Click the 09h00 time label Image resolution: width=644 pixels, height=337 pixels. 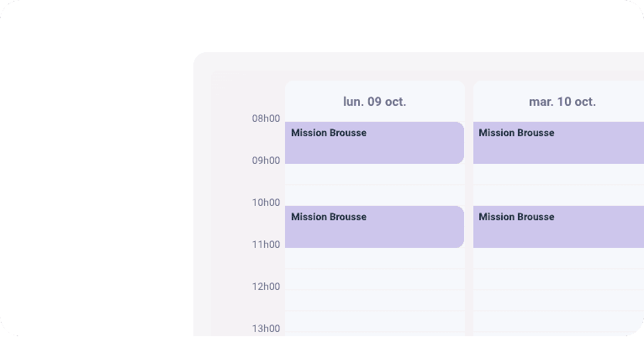(266, 161)
